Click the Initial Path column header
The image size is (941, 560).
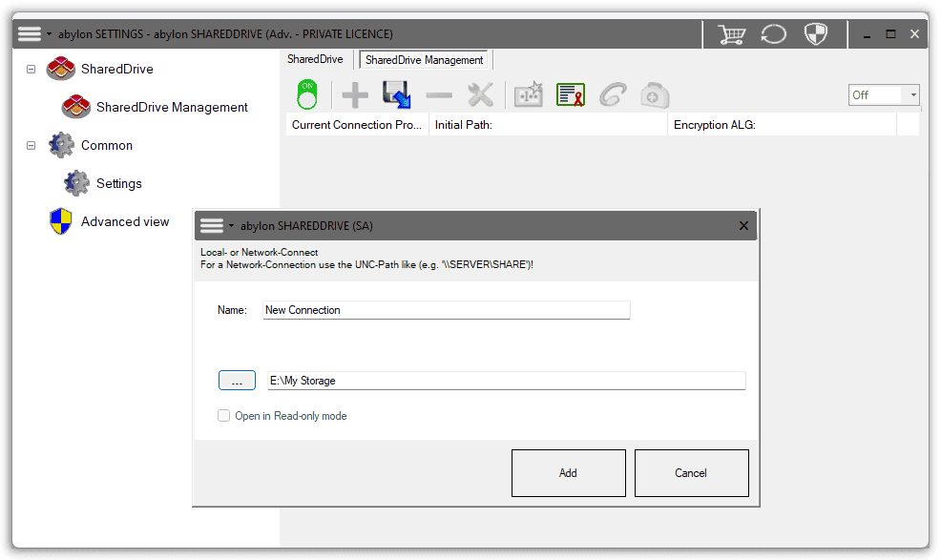coord(548,125)
